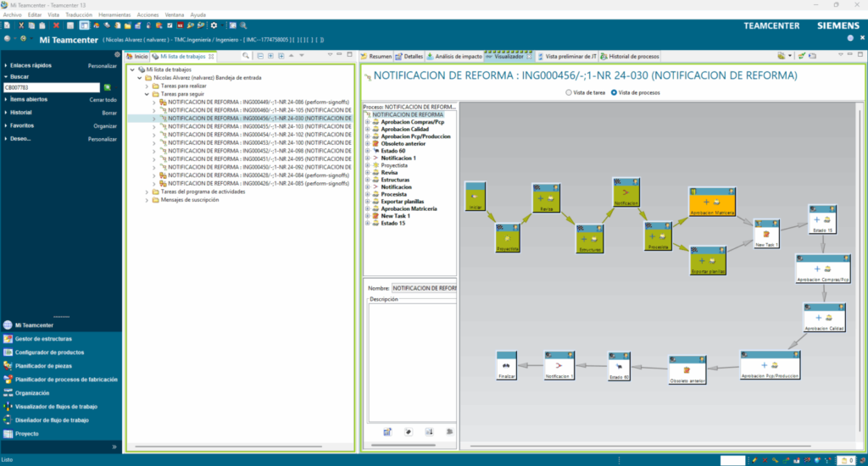Expand the Tareas para realizar folder
This screenshot has height=466, width=868.
[145, 86]
